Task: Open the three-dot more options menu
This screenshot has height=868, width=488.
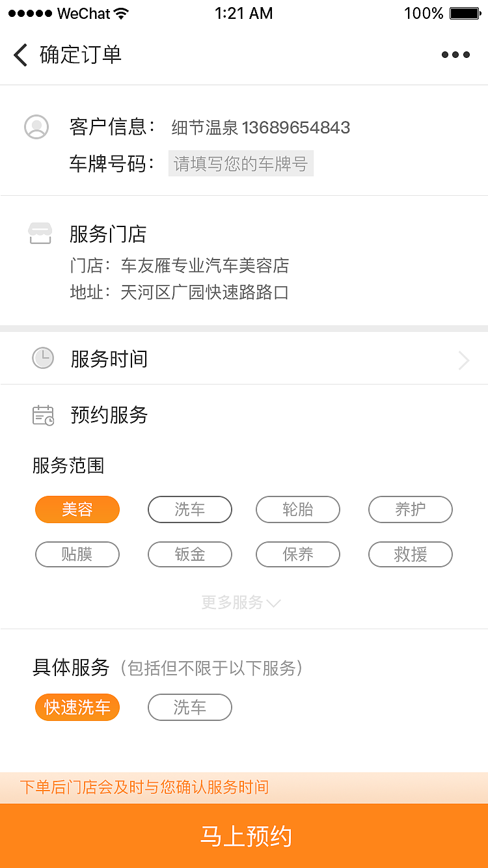Action: coord(455,55)
